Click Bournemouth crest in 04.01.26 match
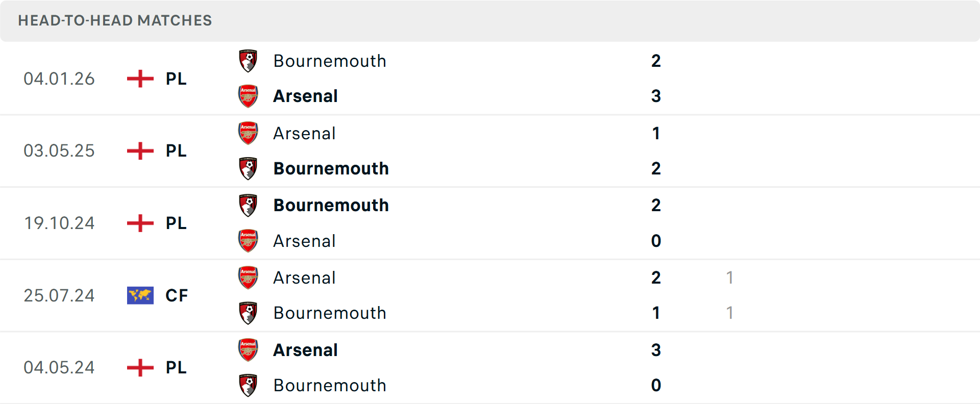Screen dimensions: 980x404 pos(248,61)
